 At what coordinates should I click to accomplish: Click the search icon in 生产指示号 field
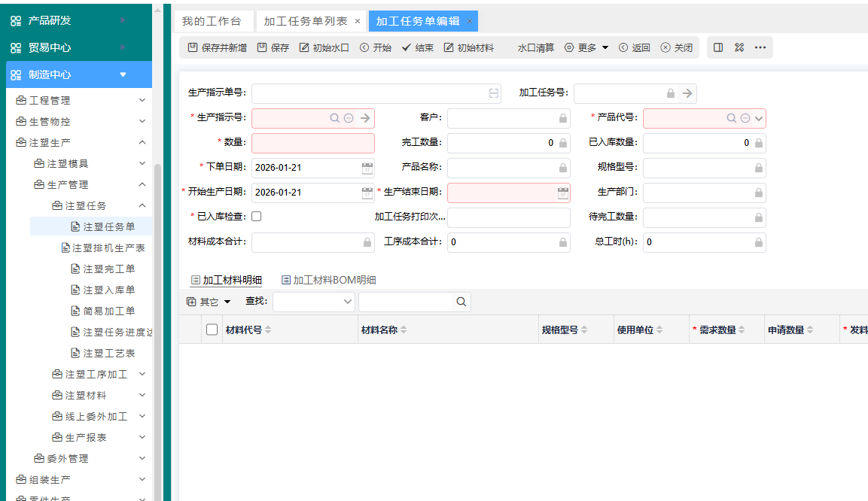coord(335,118)
